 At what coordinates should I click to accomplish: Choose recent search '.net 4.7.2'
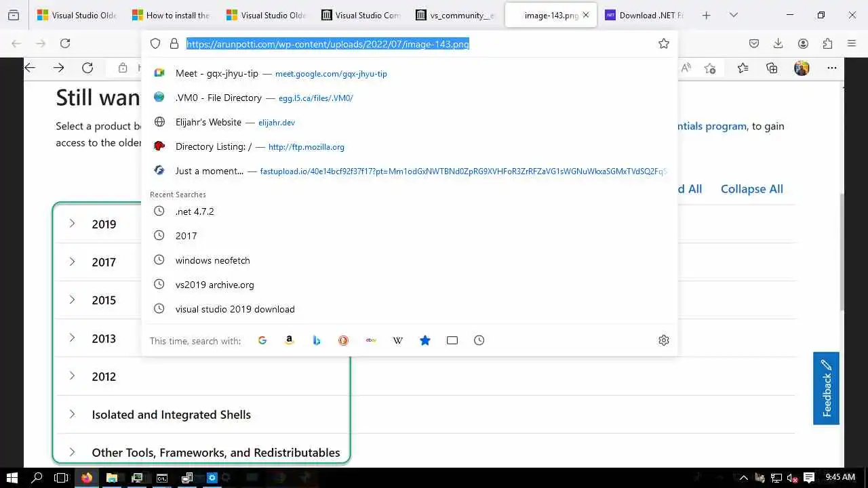tap(410, 211)
